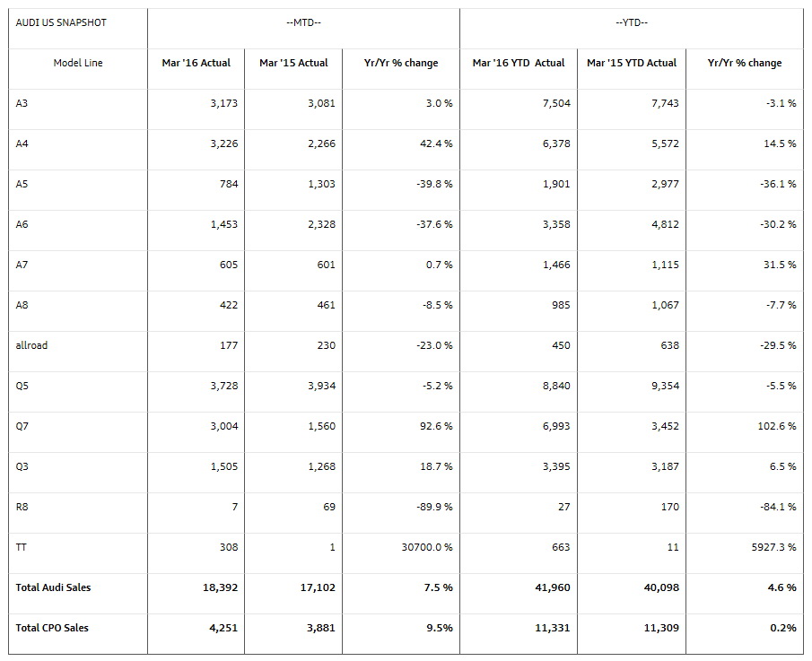The image size is (812, 661).
Task: Click Q7 YTD change cell 102.6 %
Action: coord(777,426)
